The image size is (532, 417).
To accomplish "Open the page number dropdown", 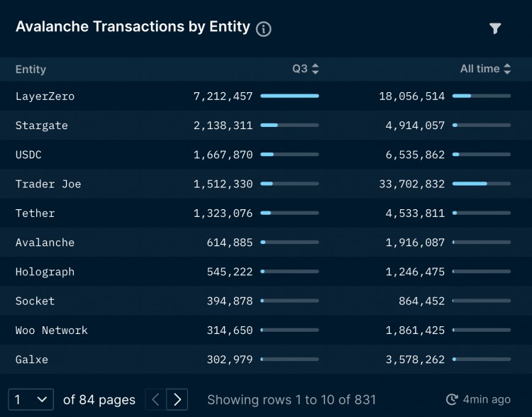I will [x=31, y=400].
